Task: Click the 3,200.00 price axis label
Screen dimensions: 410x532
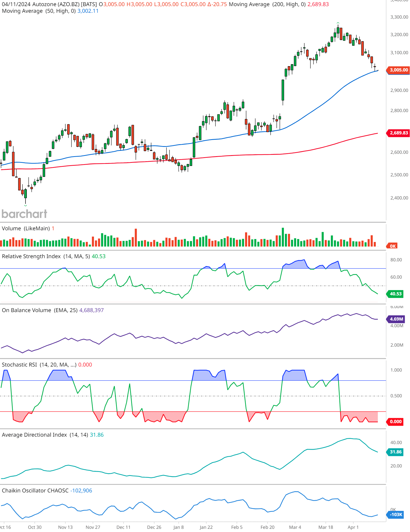Action: 399,35
